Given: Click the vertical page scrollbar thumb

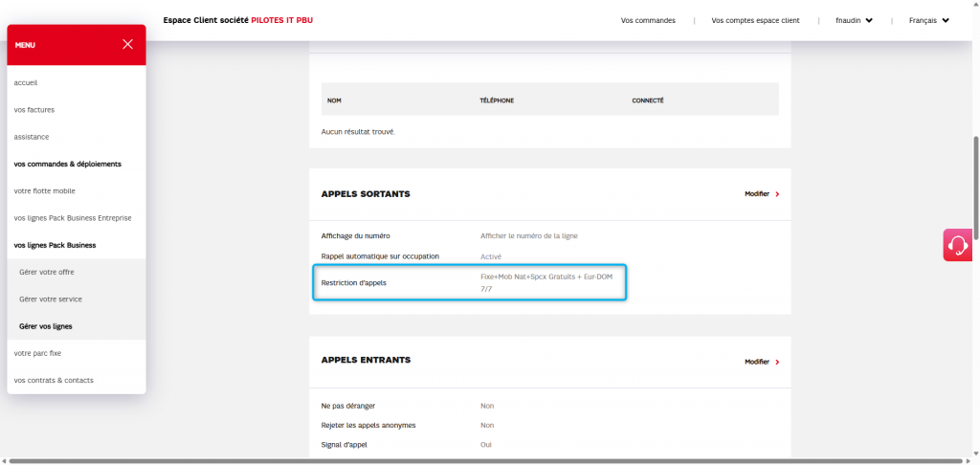Looking at the screenshot, I should pyautogui.click(x=975, y=187).
